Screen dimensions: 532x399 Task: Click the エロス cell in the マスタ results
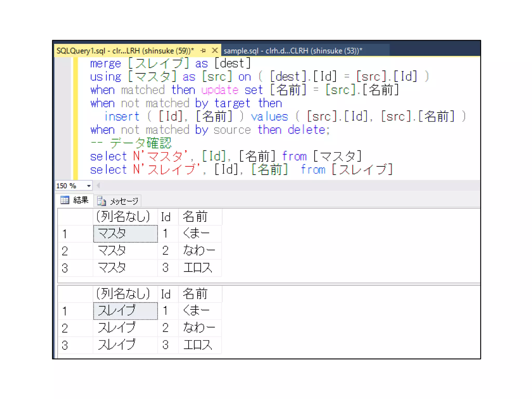pyautogui.click(x=198, y=268)
